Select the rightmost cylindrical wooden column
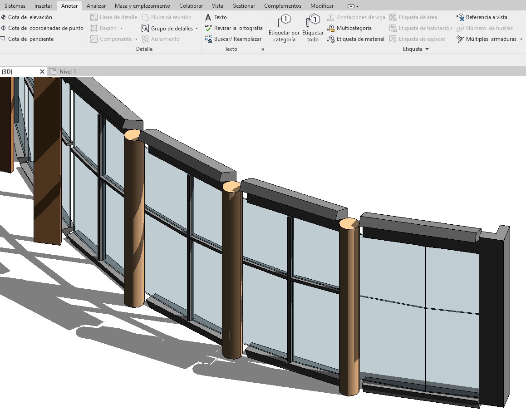526x420 pixels. 349,309
